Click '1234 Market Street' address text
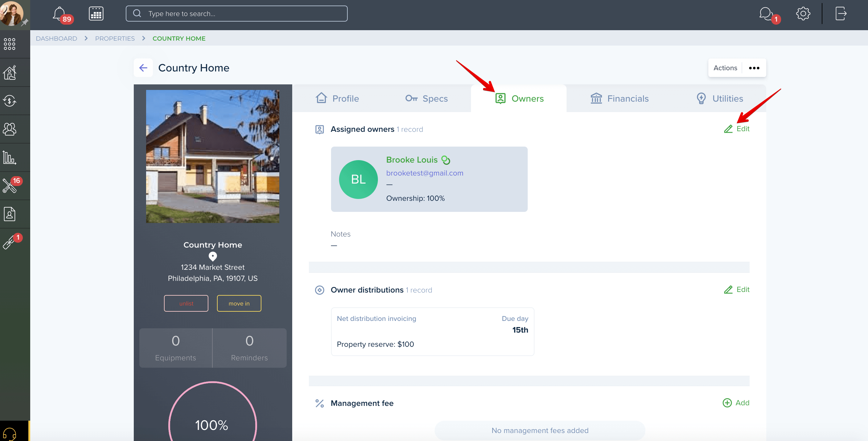The width and height of the screenshot is (868, 441). point(213,267)
